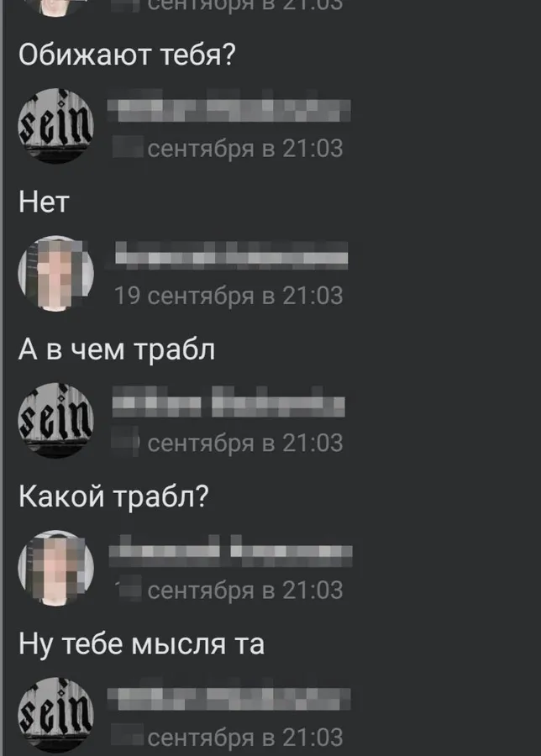This screenshot has height=756, width=541.
Task: Open the blurred sender name above the 'Нет' message
Action: pyautogui.click(x=229, y=110)
